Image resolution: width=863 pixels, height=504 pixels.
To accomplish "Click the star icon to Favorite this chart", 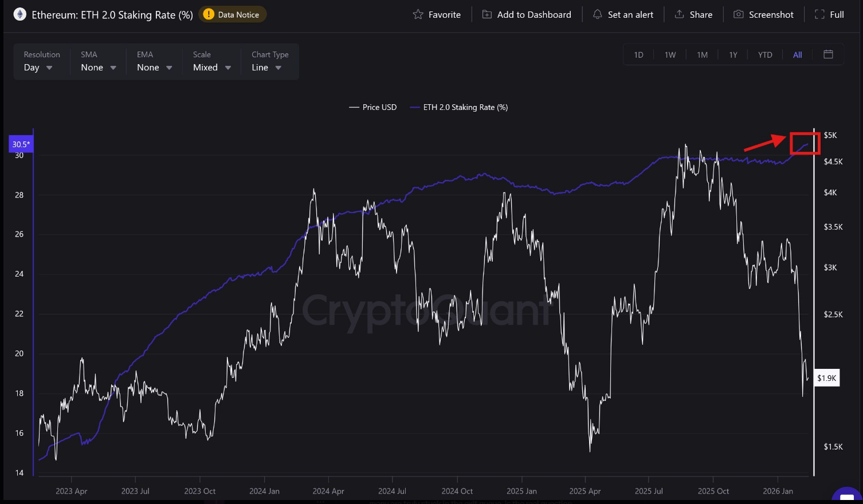I will 419,14.
